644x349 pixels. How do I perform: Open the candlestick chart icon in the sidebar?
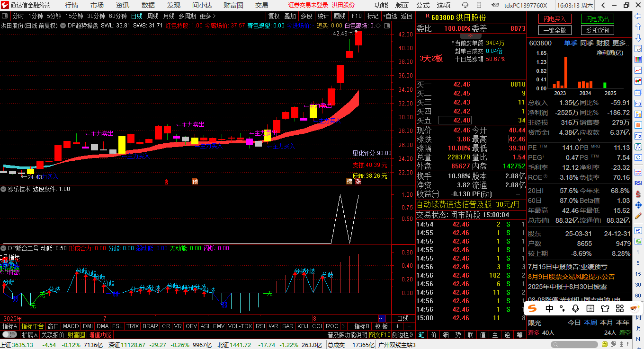point(638,81)
